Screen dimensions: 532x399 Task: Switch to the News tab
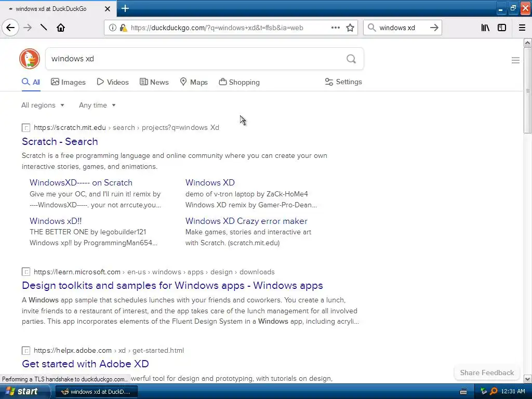click(154, 82)
